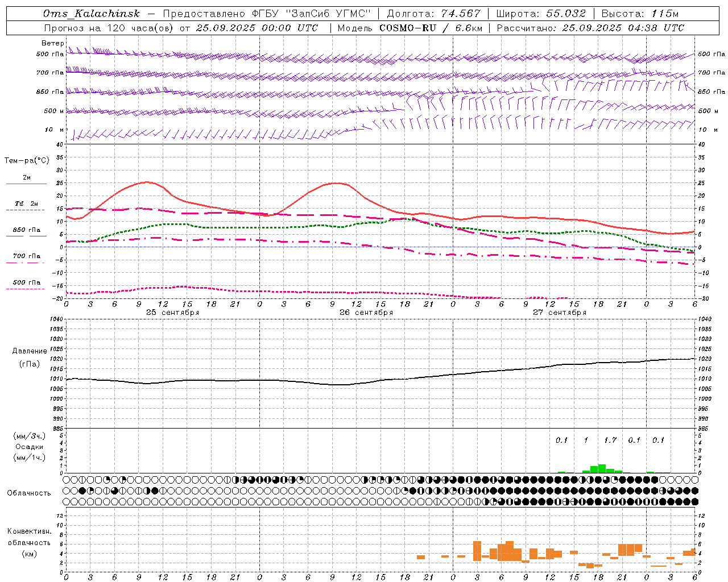Click the latitude value Широта: 55.032
728x582 pixels.
(541, 14)
